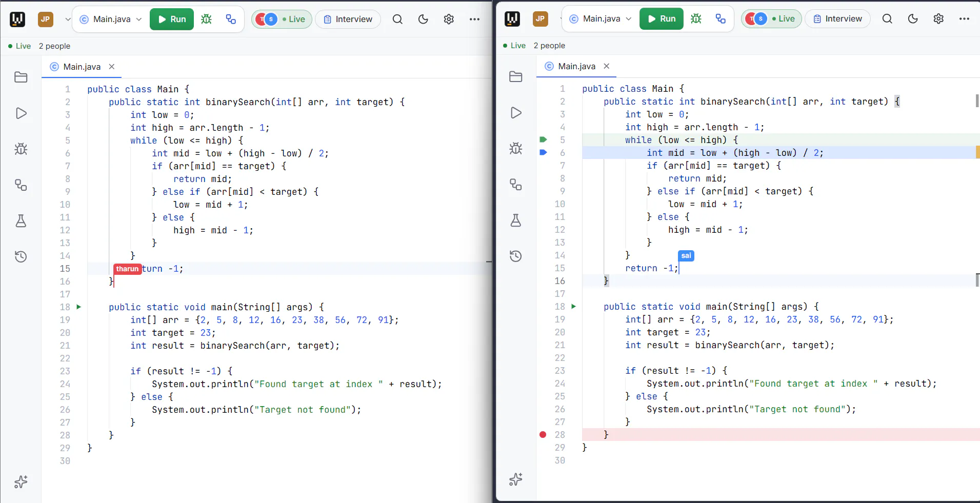The width and height of the screenshot is (980, 503).
Task: Close the Main.java tab in left window
Action: click(112, 67)
